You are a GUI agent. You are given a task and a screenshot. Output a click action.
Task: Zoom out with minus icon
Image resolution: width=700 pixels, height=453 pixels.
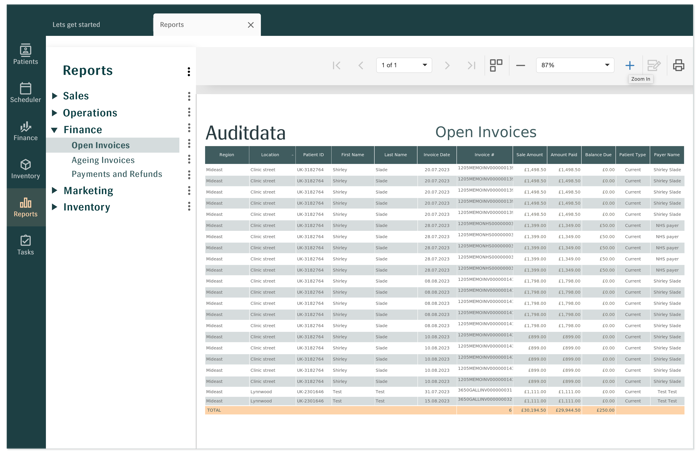tap(521, 66)
